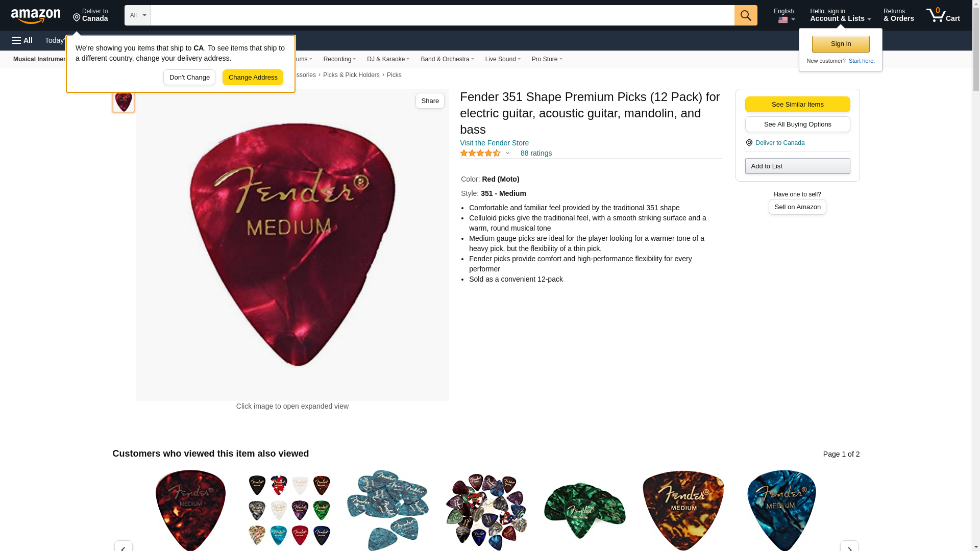The image size is (980, 551).
Task: Select the red pick thumbnail image
Action: [x=124, y=102]
